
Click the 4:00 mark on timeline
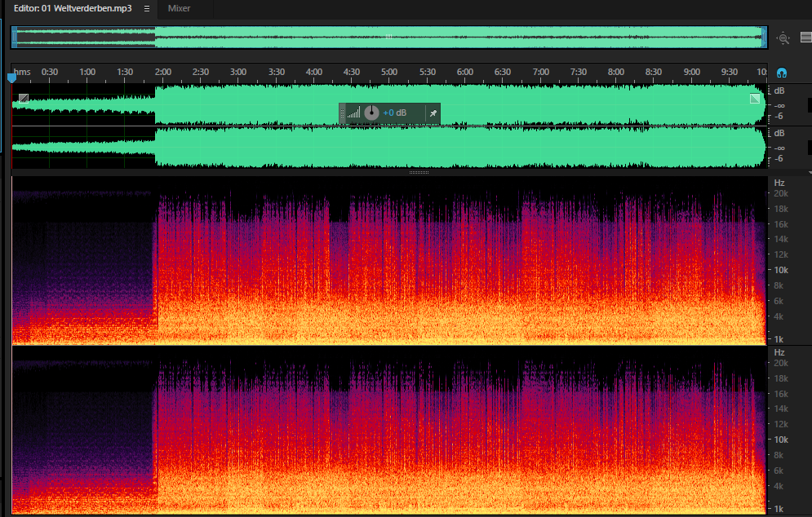tap(314, 72)
